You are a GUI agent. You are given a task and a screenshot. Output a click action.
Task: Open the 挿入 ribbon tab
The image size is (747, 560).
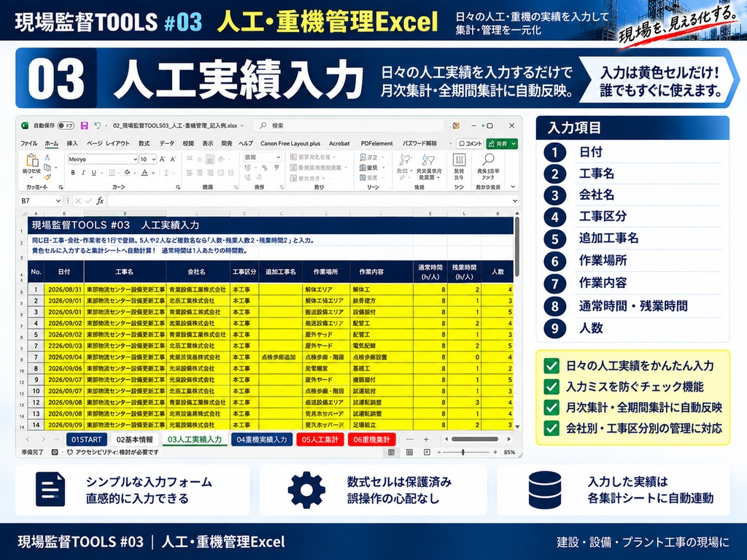pyautogui.click(x=72, y=144)
